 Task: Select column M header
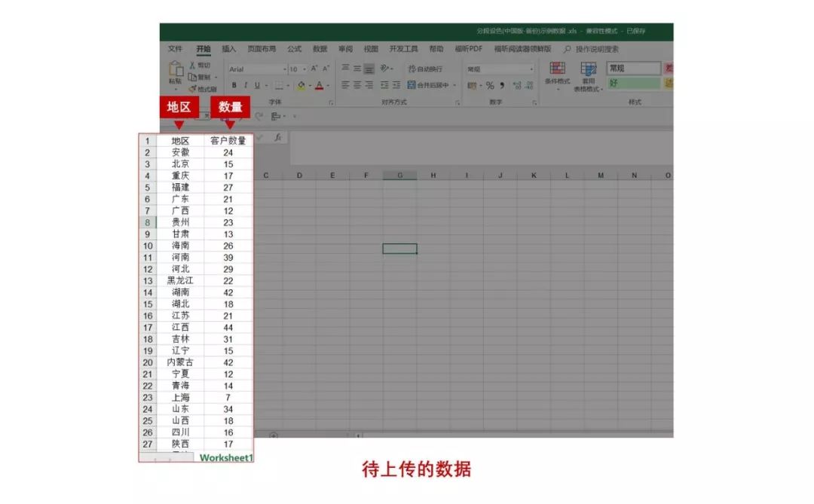tap(601, 176)
